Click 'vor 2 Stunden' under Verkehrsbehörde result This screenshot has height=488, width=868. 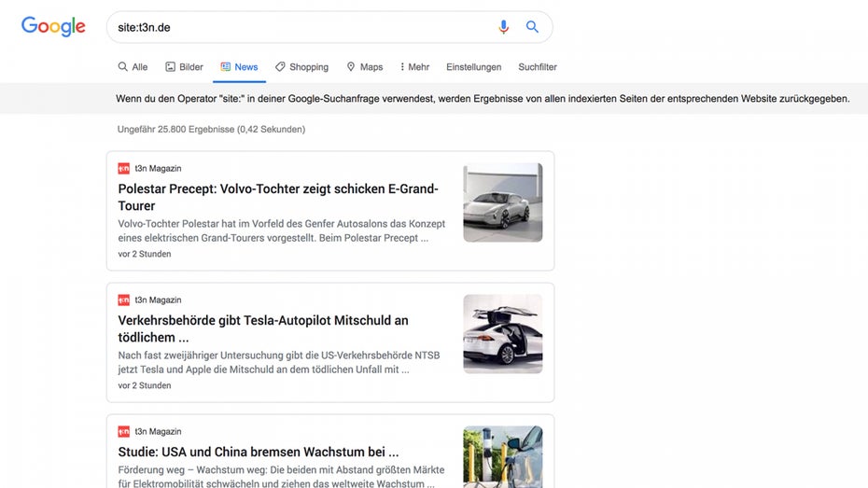(x=145, y=385)
